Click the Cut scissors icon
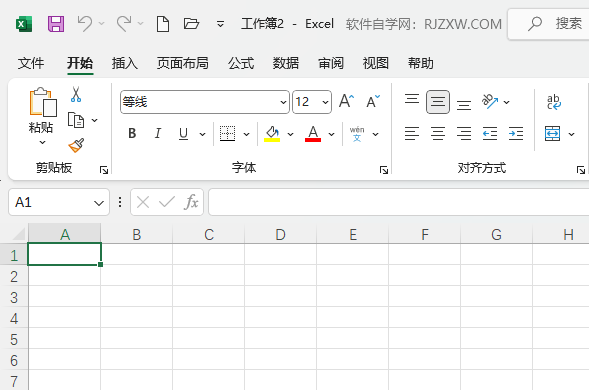The image size is (589, 390). pyautogui.click(x=76, y=94)
